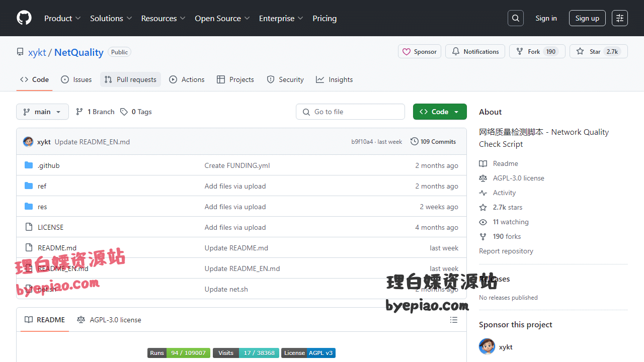Open the search magnifier button
Screen dimensions: 644x362
(516, 18)
